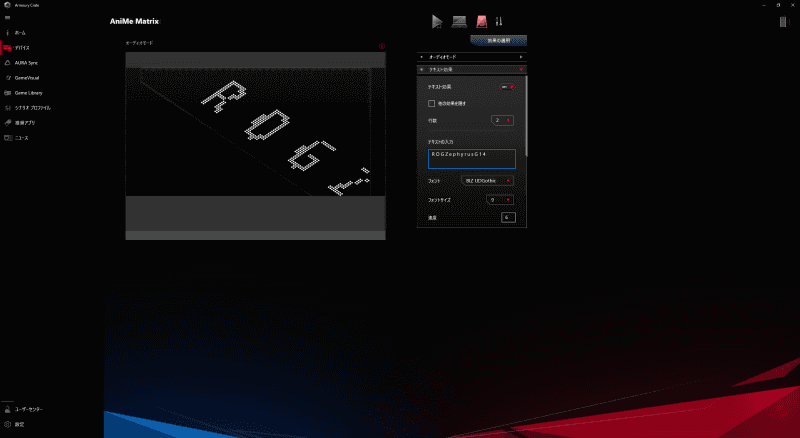Image resolution: width=800 pixels, height=438 pixels.
Task: Click the play-arrow icon in the top toolbar
Action: point(437,21)
